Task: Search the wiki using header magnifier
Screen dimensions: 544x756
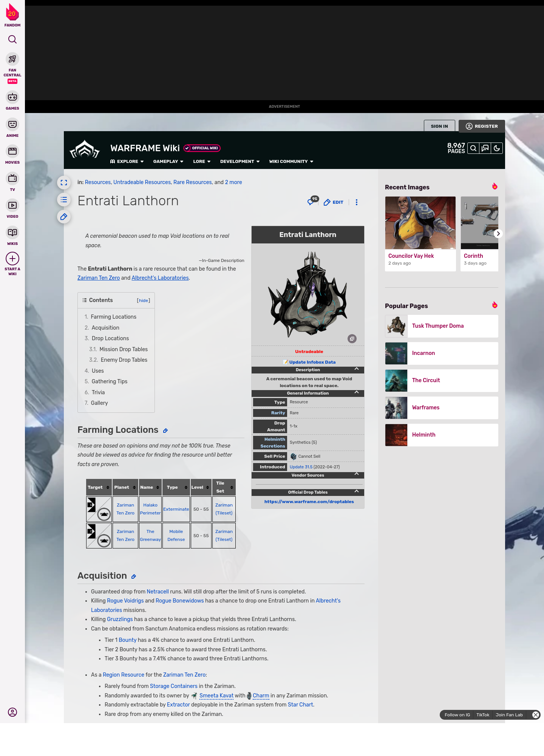Action: [x=473, y=148]
